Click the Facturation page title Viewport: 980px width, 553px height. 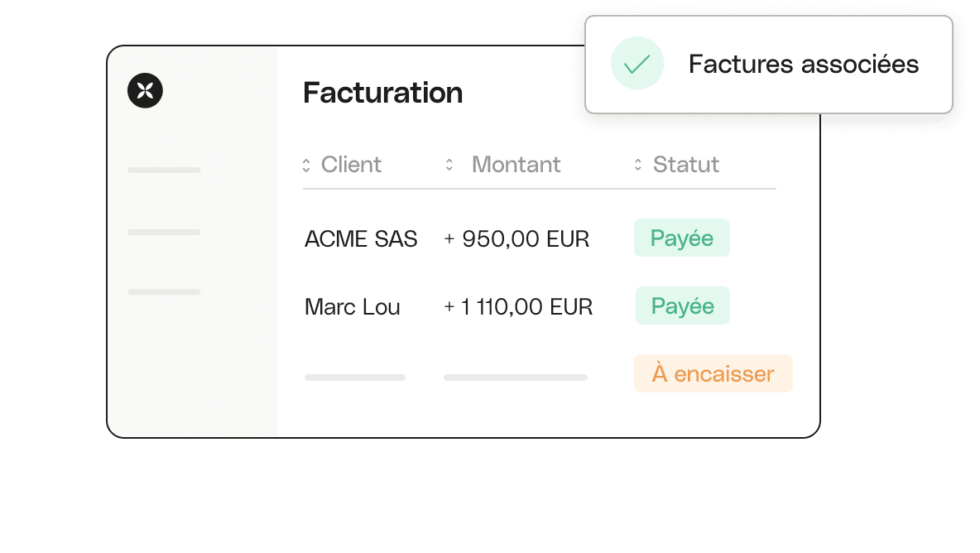383,93
